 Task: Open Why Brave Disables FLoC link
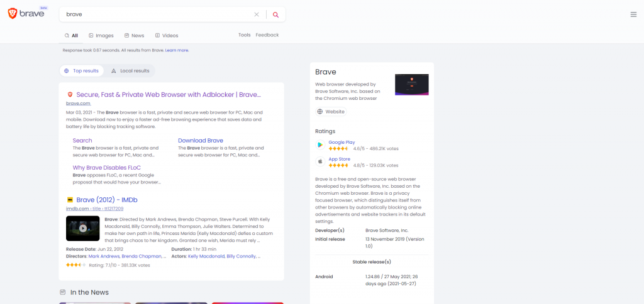[x=106, y=168]
